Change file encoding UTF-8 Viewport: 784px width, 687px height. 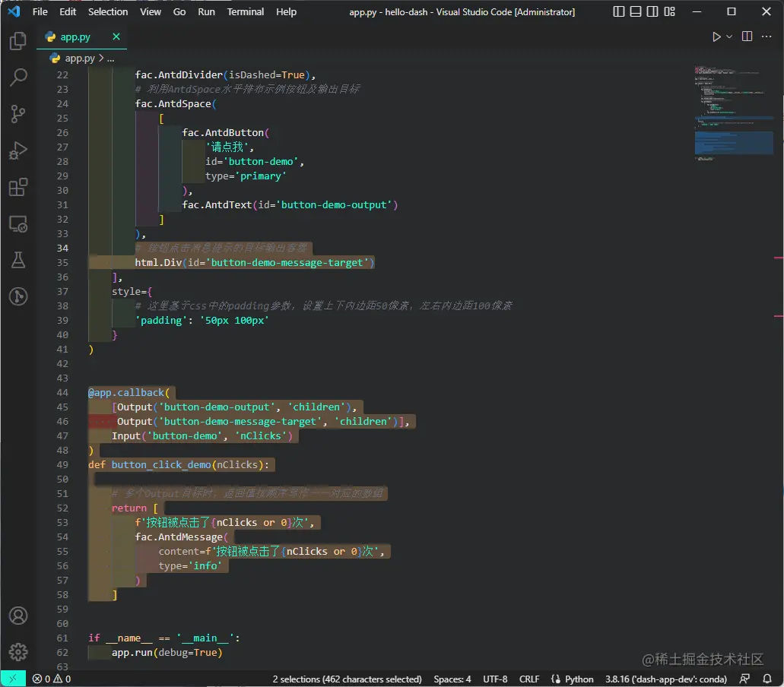coord(495,679)
